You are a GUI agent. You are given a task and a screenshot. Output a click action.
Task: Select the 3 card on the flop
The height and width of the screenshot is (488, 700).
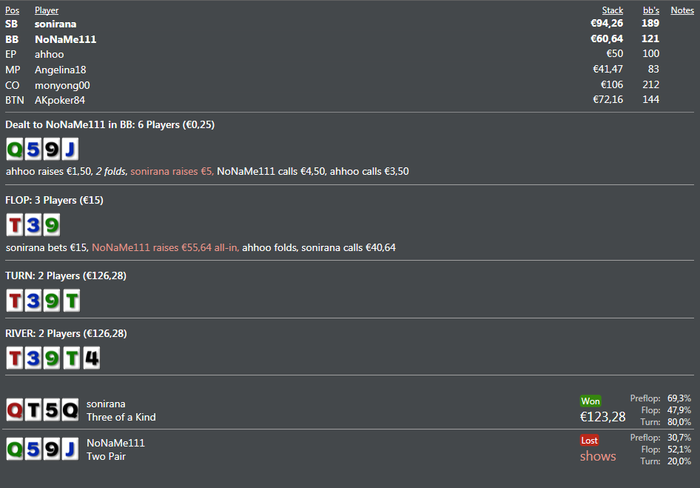33,225
